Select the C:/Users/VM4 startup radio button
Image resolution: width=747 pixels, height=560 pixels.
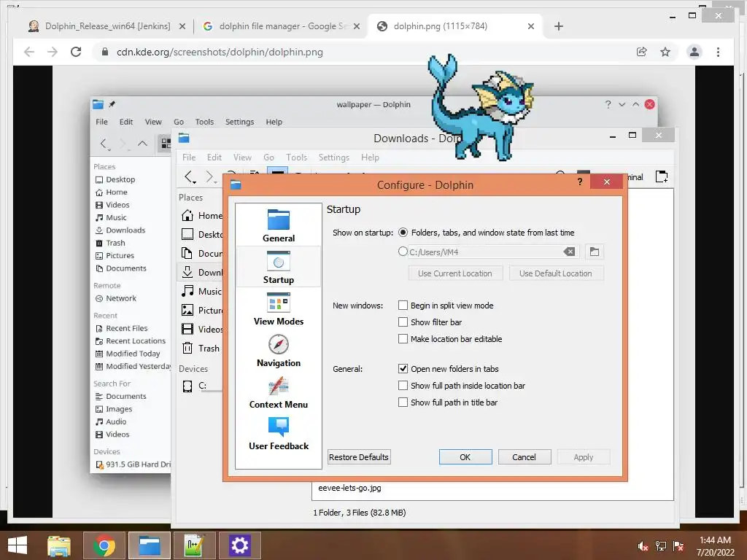click(x=403, y=251)
